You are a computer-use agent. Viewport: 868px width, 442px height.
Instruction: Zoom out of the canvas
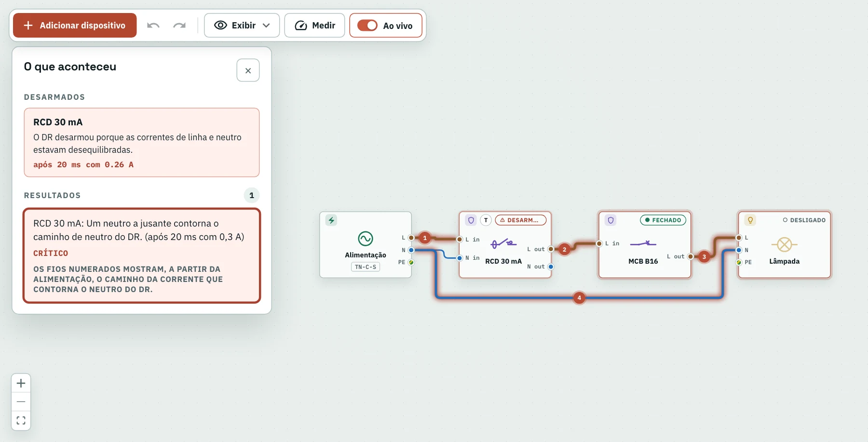[21, 402]
